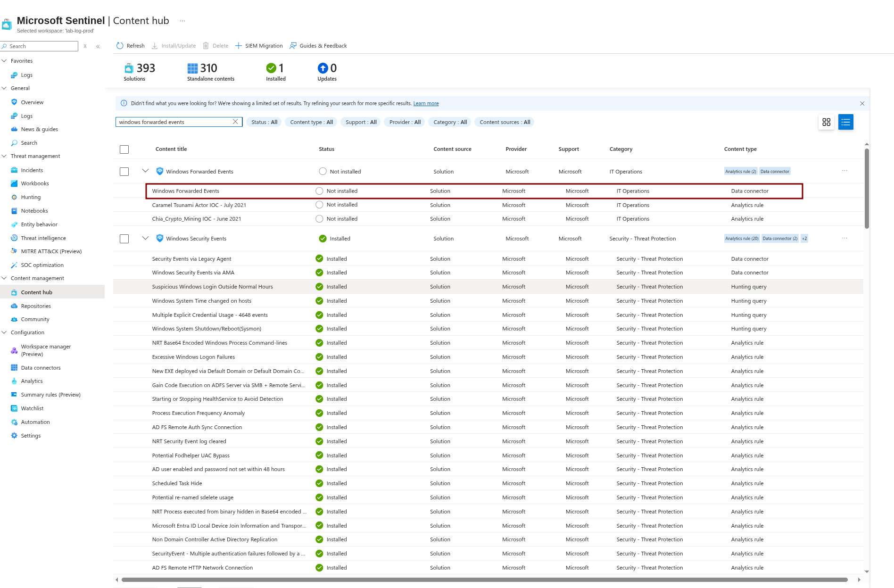The image size is (894, 588).
Task: Click the Refresh toolbar icon
Action: [120, 46]
